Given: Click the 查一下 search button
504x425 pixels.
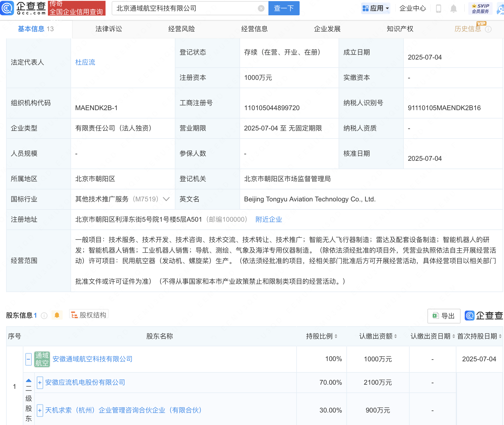Looking at the screenshot, I should click(x=284, y=8).
